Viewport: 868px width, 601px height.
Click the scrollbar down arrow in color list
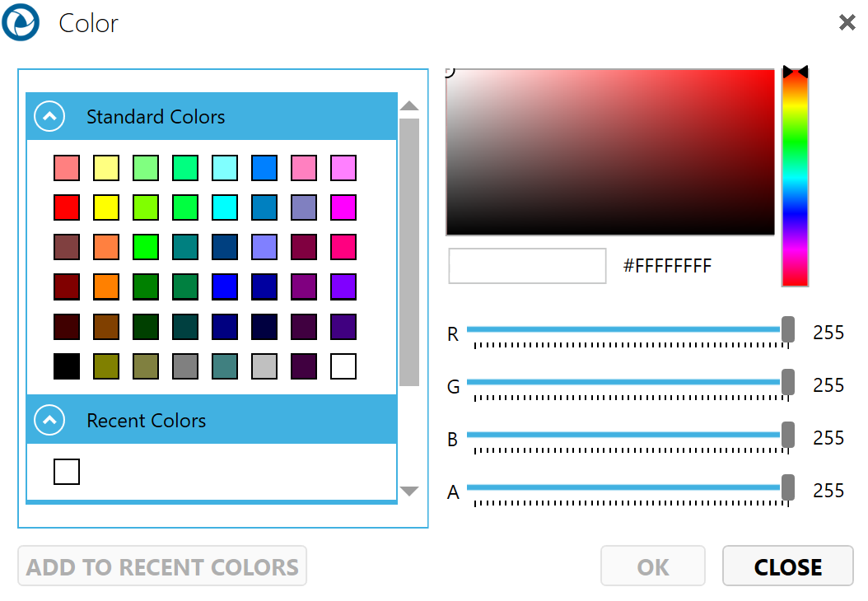coord(409,492)
